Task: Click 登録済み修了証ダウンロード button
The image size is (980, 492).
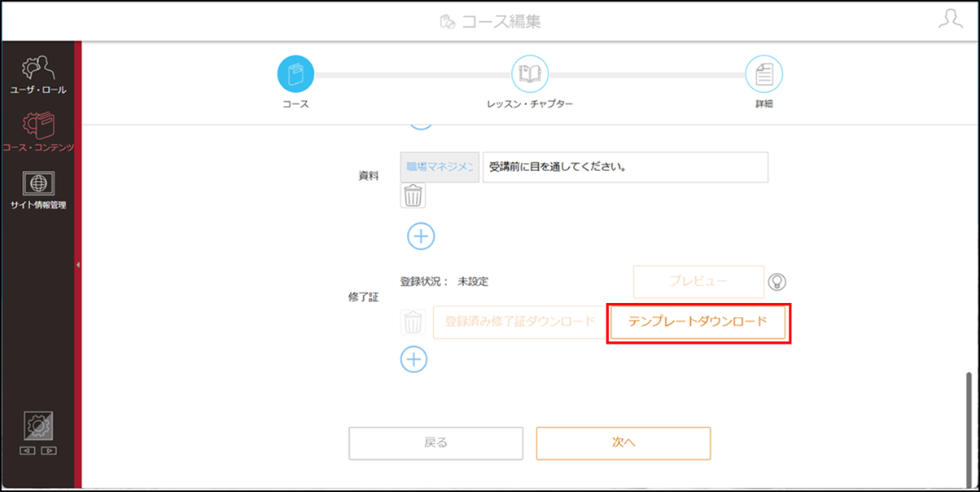Action: [520, 322]
